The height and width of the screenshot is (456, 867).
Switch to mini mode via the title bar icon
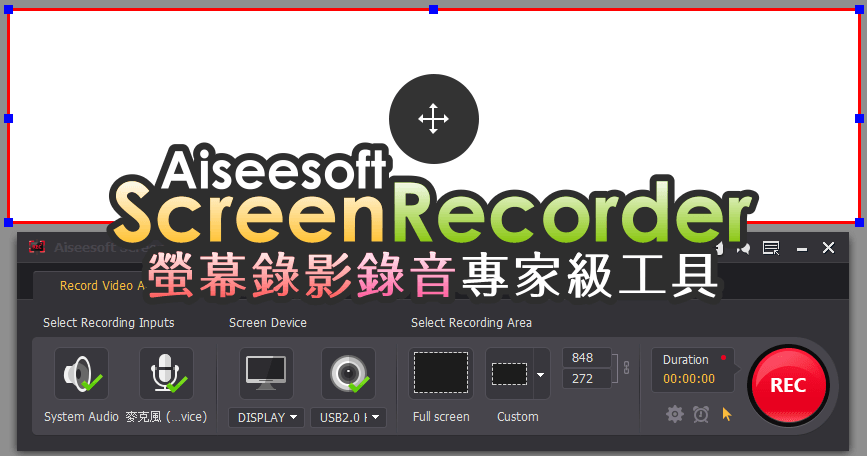[771, 248]
